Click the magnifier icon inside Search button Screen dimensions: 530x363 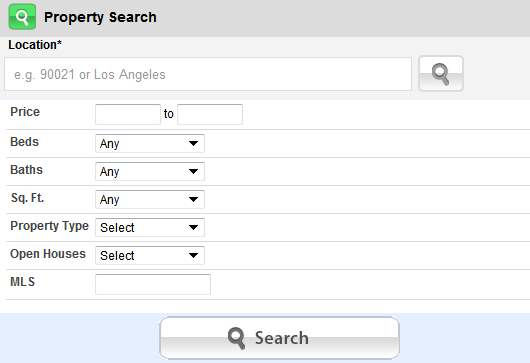[236, 338]
